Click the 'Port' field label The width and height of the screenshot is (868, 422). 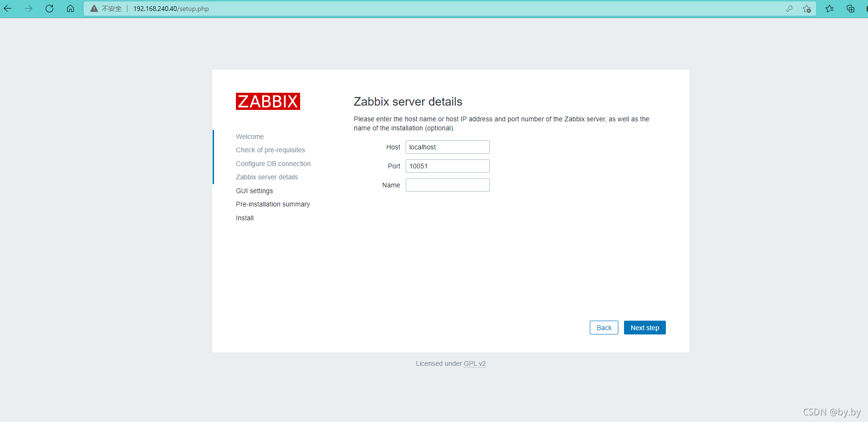point(394,166)
